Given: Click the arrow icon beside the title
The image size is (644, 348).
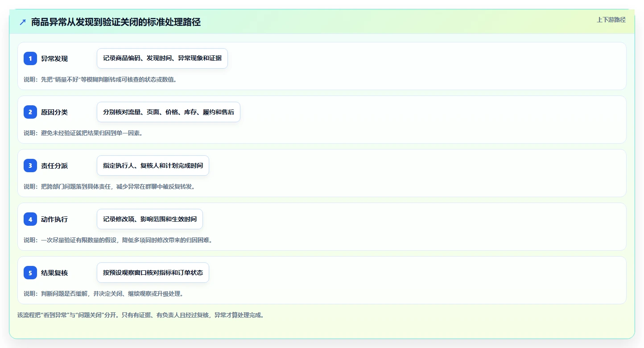Looking at the screenshot, I should tap(23, 22).
